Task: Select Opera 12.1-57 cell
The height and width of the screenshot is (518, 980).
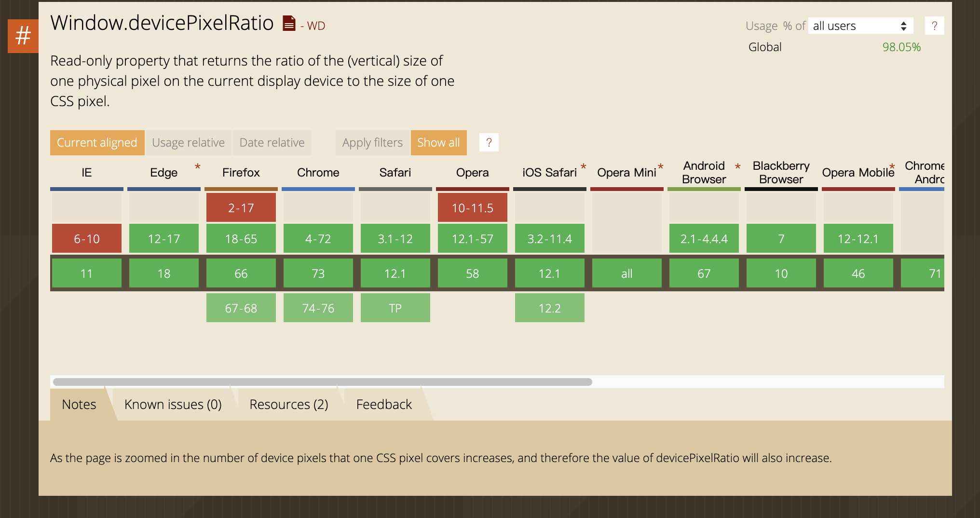Action: 473,238
